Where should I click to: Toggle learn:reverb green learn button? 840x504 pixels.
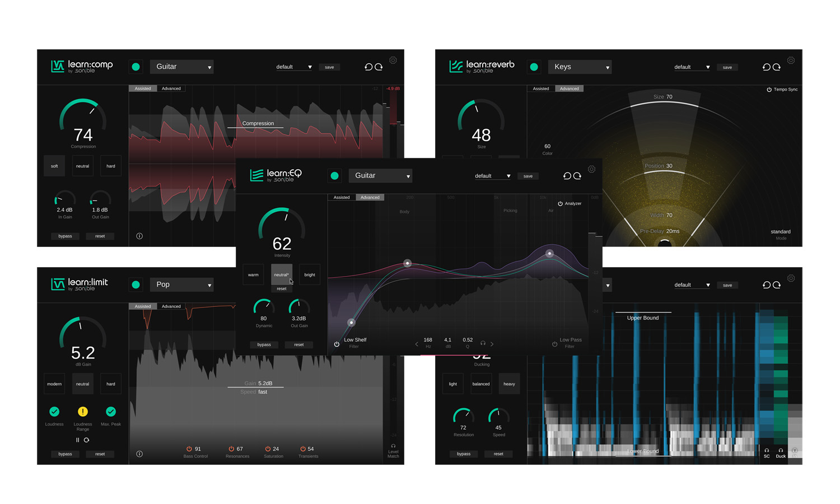pyautogui.click(x=534, y=67)
